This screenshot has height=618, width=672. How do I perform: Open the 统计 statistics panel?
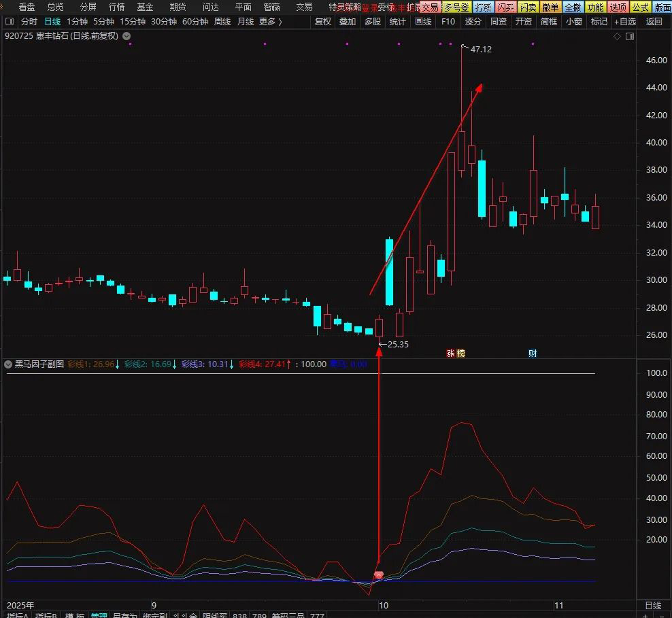[397, 21]
